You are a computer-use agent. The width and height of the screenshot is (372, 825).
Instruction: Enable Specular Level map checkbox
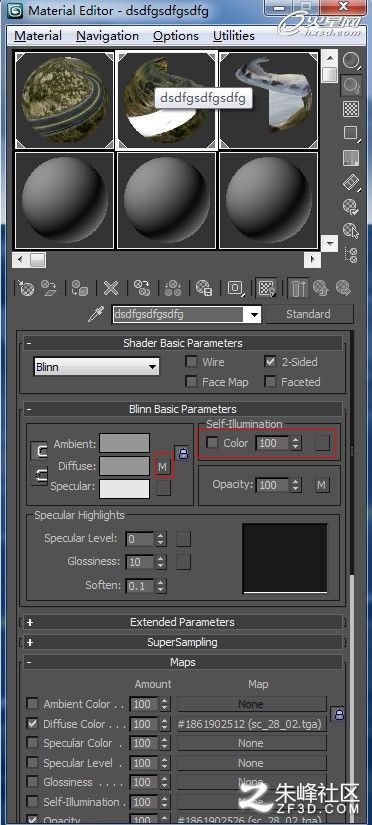[x=33, y=763]
